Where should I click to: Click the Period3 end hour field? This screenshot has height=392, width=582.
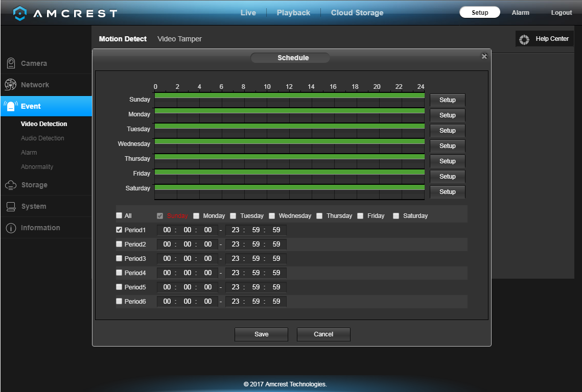tap(236, 258)
